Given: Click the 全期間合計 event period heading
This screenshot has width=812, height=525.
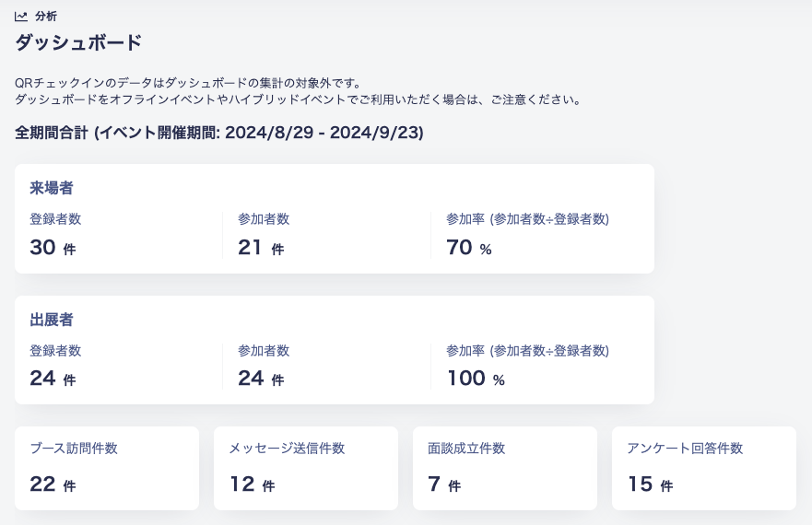Looking at the screenshot, I should click(219, 133).
